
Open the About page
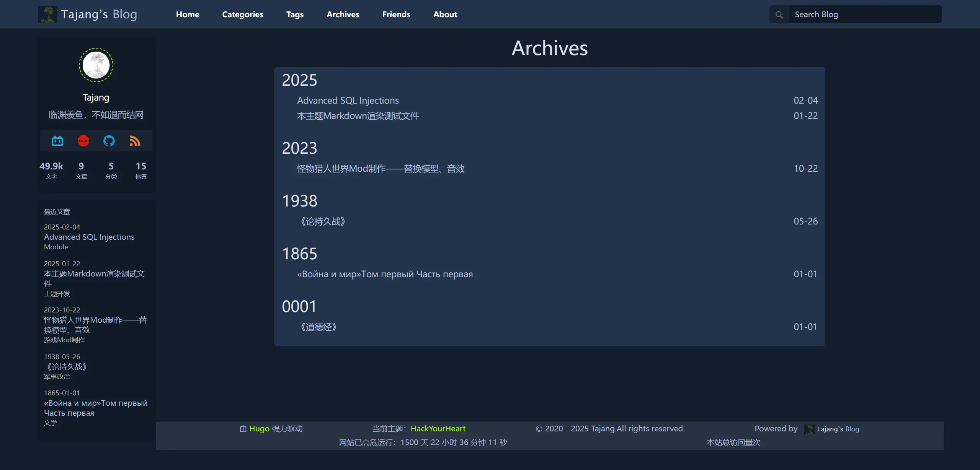click(445, 15)
